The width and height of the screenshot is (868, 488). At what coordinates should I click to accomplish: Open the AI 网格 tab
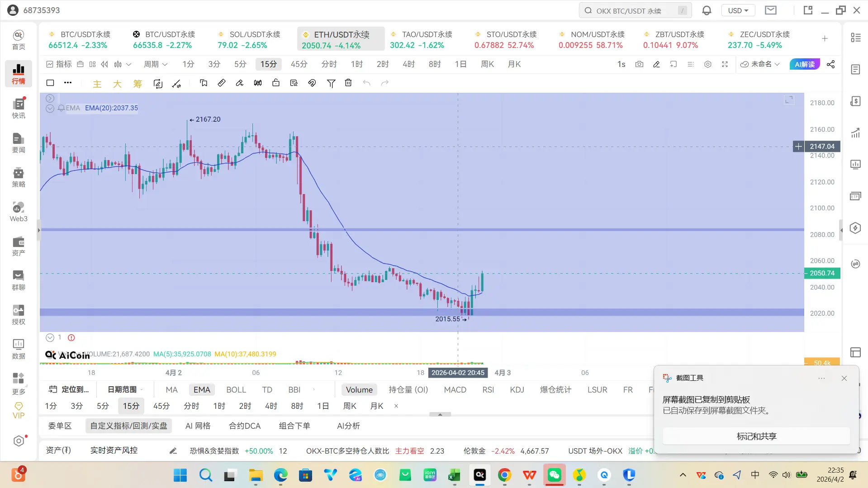coord(198,426)
